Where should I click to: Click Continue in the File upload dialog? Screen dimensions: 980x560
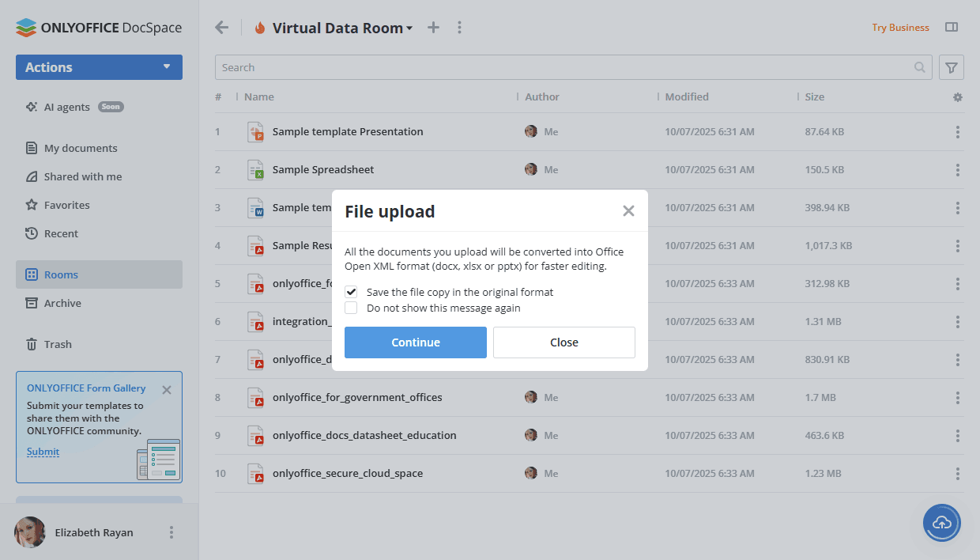click(415, 342)
